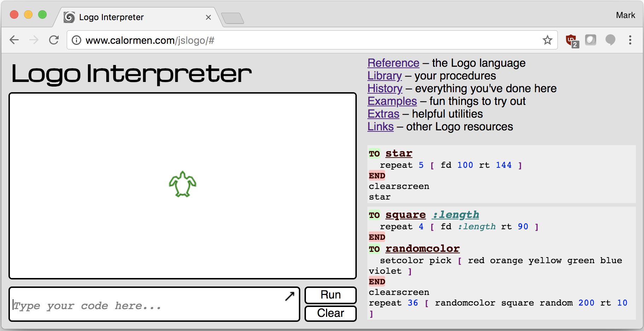Open the red shield extension icon
This screenshot has width=644, height=331.
coord(571,40)
